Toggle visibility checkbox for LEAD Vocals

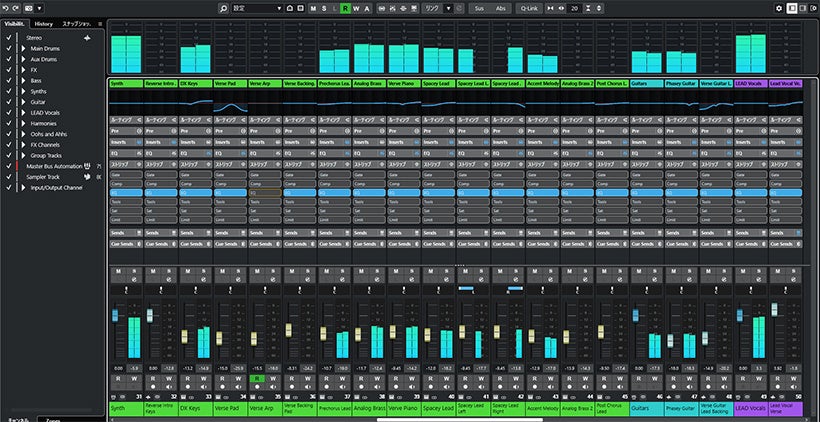[9, 113]
